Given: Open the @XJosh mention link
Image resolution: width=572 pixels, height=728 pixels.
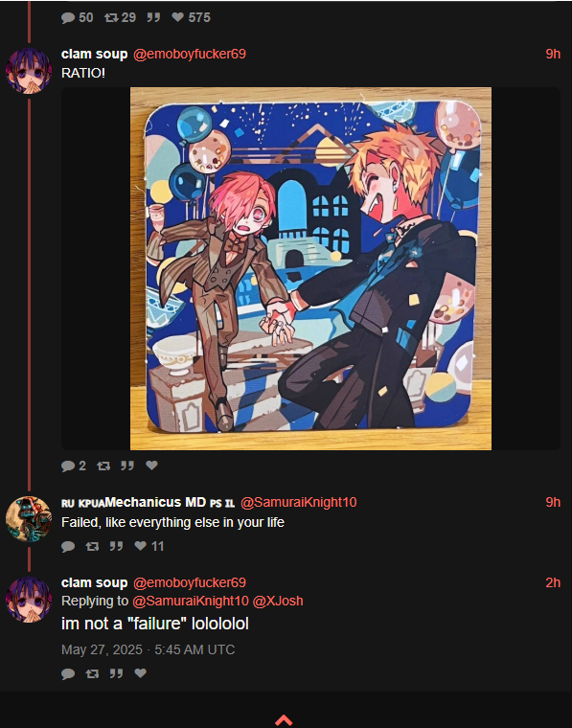Looking at the screenshot, I should tap(278, 601).
